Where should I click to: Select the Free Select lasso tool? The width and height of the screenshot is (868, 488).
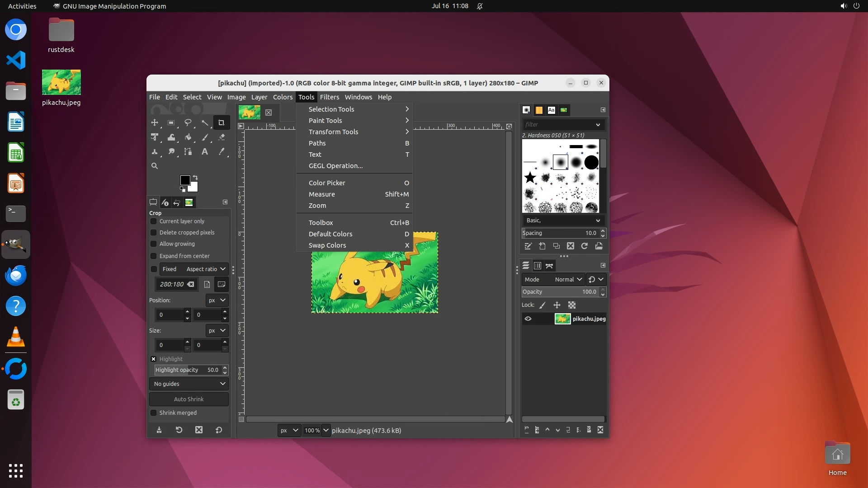(188, 122)
